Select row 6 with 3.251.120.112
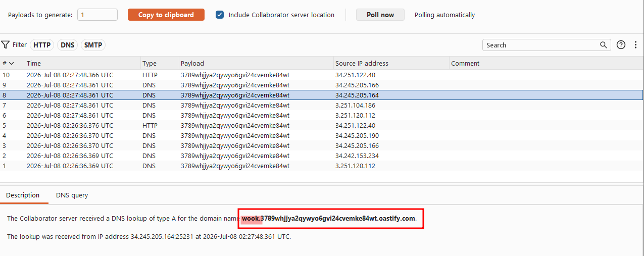This screenshot has width=644, height=256. pos(322,115)
